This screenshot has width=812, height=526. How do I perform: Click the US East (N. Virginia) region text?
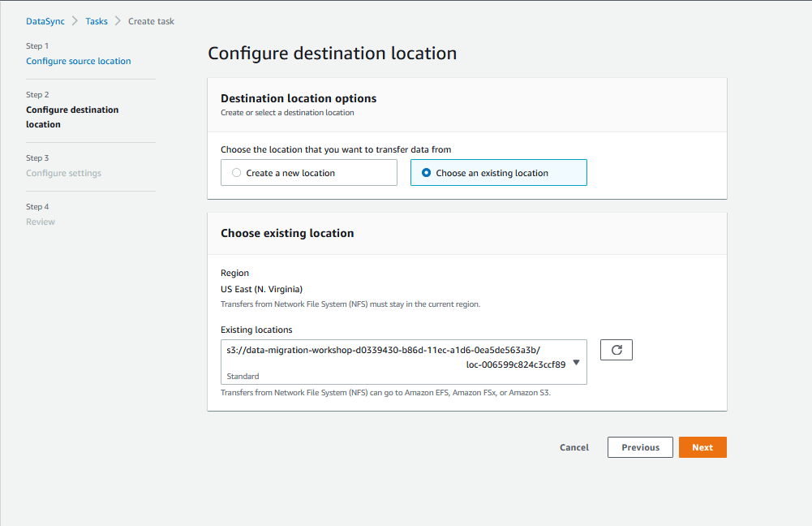click(261, 289)
